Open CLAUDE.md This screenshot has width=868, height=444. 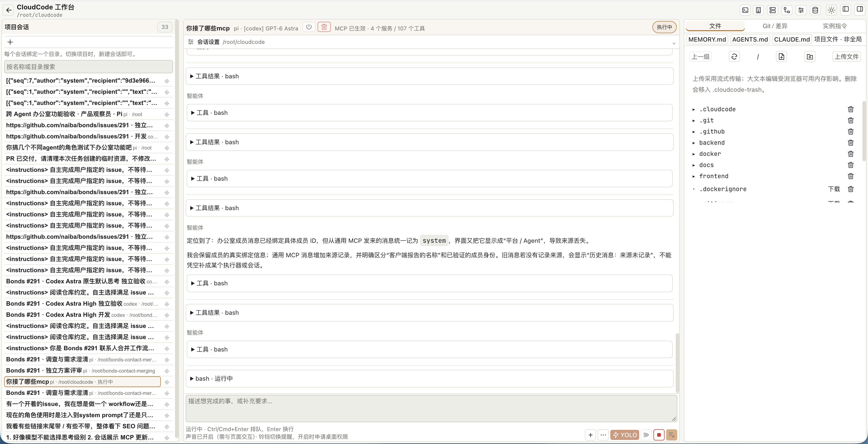pos(791,39)
